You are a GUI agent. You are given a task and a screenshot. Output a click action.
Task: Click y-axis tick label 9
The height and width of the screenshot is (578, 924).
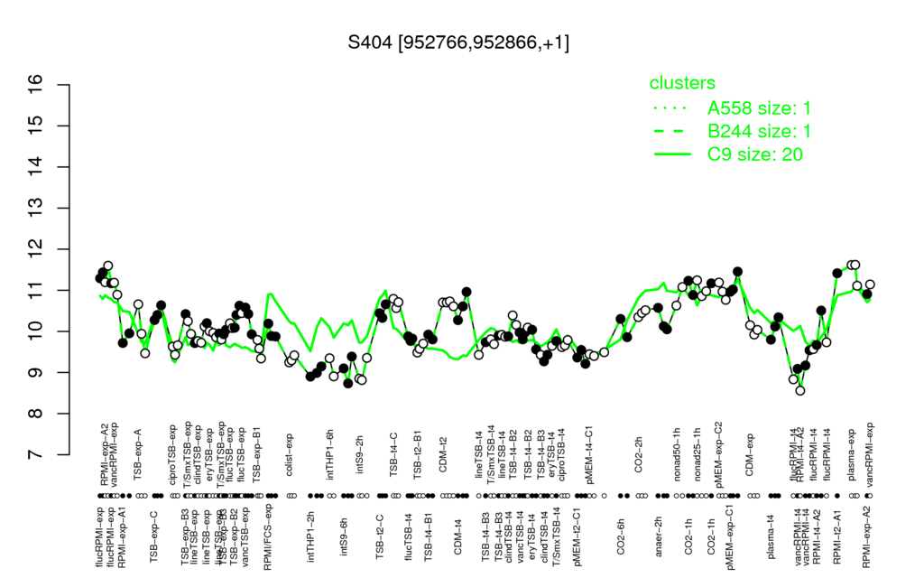(36, 373)
